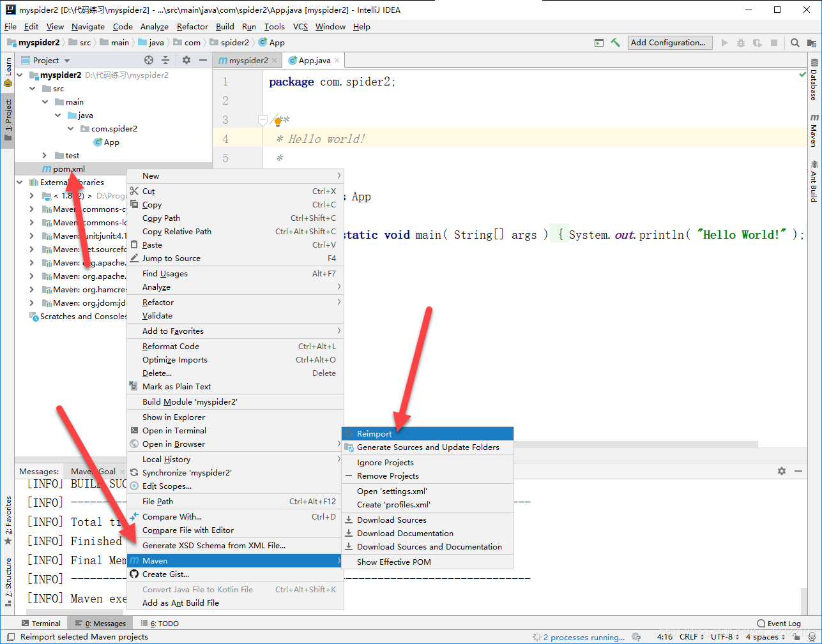Open the Database tool window
Image resolution: width=822 pixels, height=644 pixels.
pos(814,80)
